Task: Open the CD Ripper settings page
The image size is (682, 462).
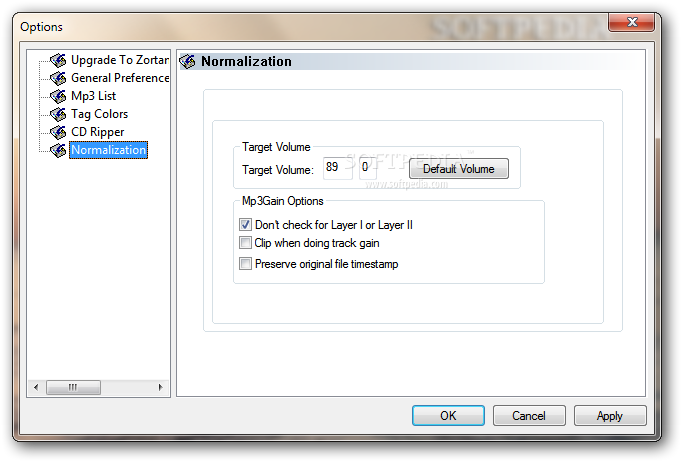Action: (97, 132)
